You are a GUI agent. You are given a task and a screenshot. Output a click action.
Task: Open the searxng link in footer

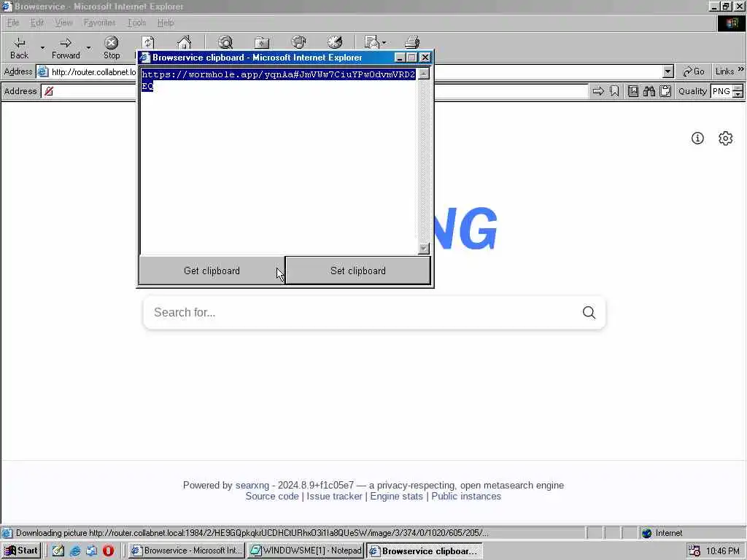coord(252,485)
